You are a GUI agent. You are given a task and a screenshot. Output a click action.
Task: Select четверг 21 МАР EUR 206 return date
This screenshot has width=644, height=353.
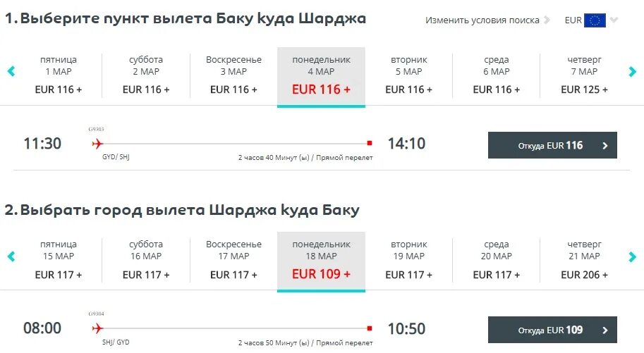pyautogui.click(x=584, y=260)
